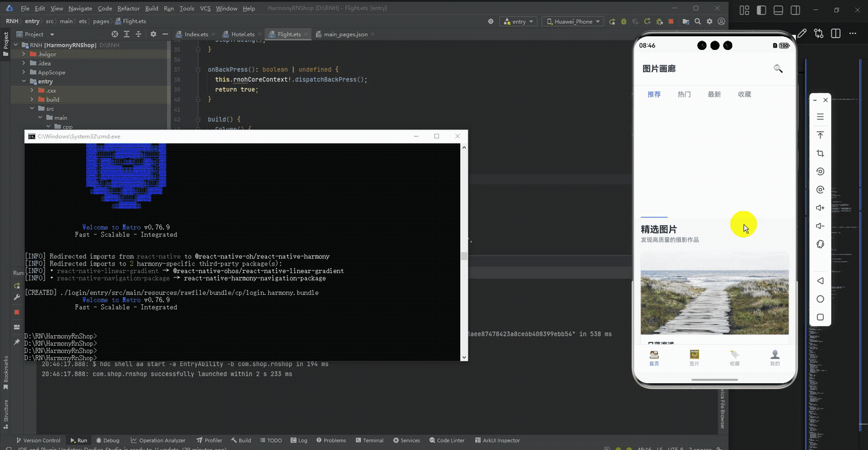Open the Navigate menu

point(80,9)
